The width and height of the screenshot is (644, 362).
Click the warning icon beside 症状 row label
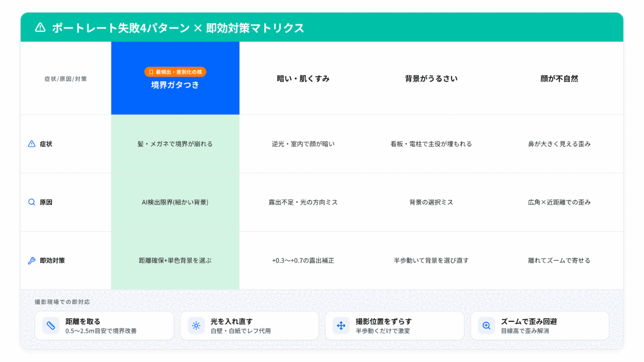pos(32,144)
